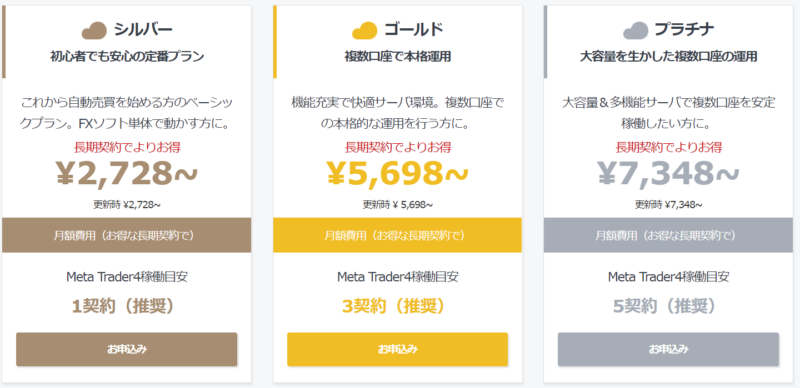
Task: Click 3契約(推奨) text in Gold card
Action: 397,306
